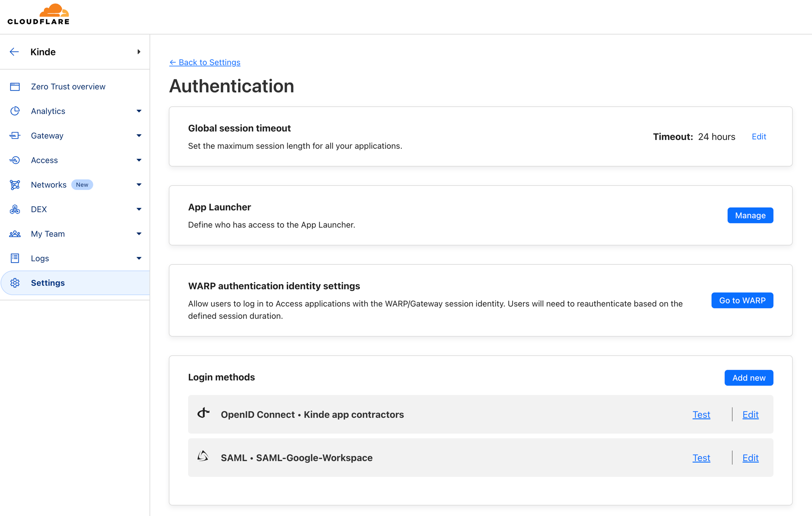Click the DEX icon in sidebar
Image resolution: width=812 pixels, height=516 pixels.
(15, 209)
